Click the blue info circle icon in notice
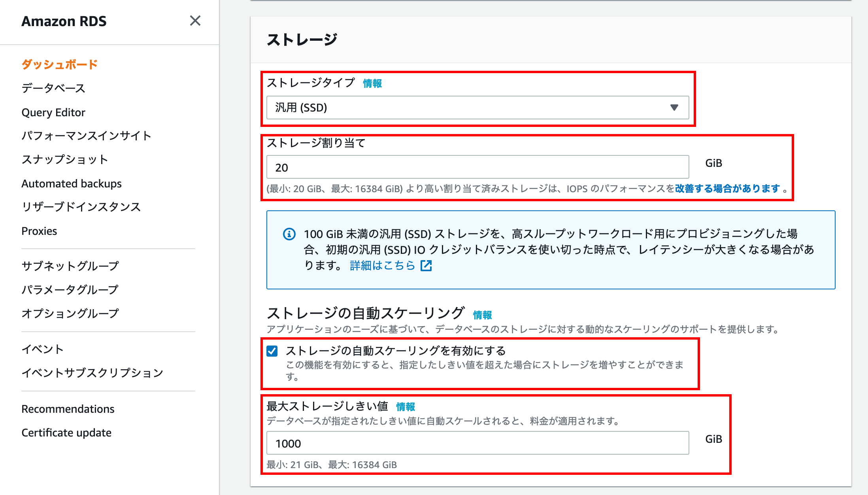 tap(289, 234)
